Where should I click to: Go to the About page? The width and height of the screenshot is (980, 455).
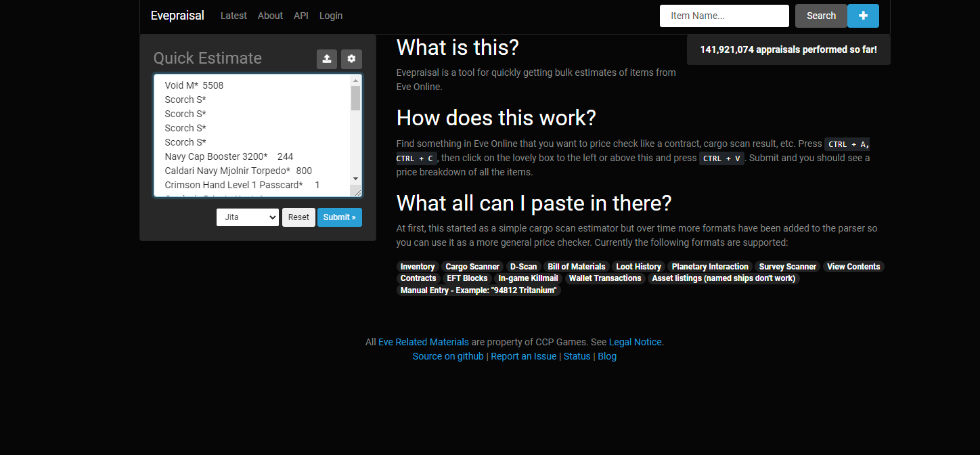click(x=270, y=16)
